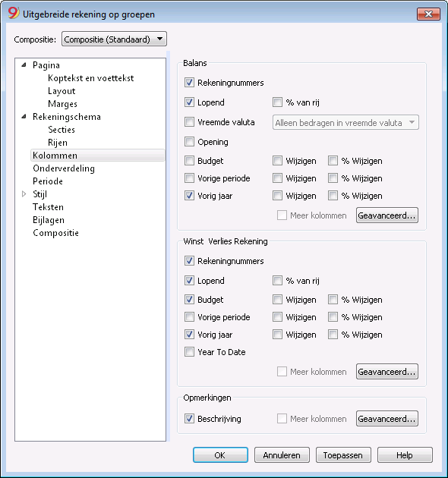Uncheck the Beschrijving checkbox
The image size is (448, 478).
point(189,419)
